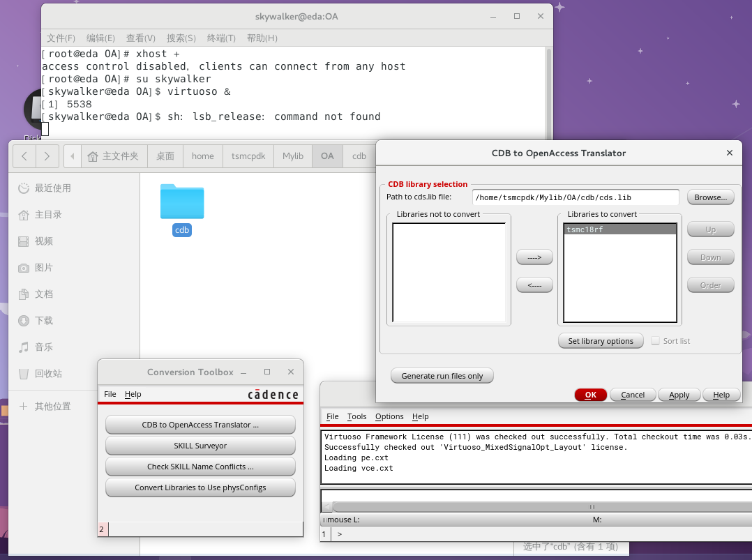Click the Up button
The width and height of the screenshot is (752, 560).
[x=710, y=229]
